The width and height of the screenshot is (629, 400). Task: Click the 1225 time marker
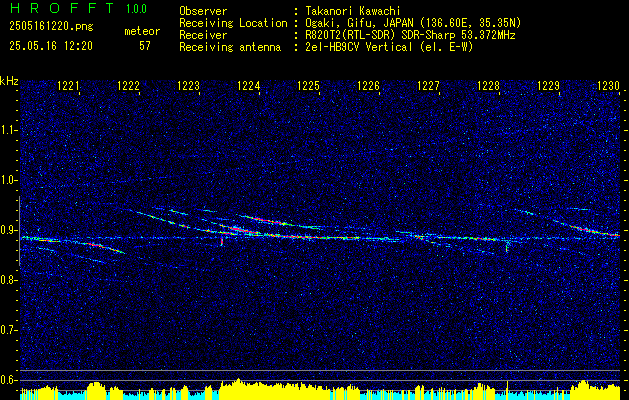pos(308,86)
